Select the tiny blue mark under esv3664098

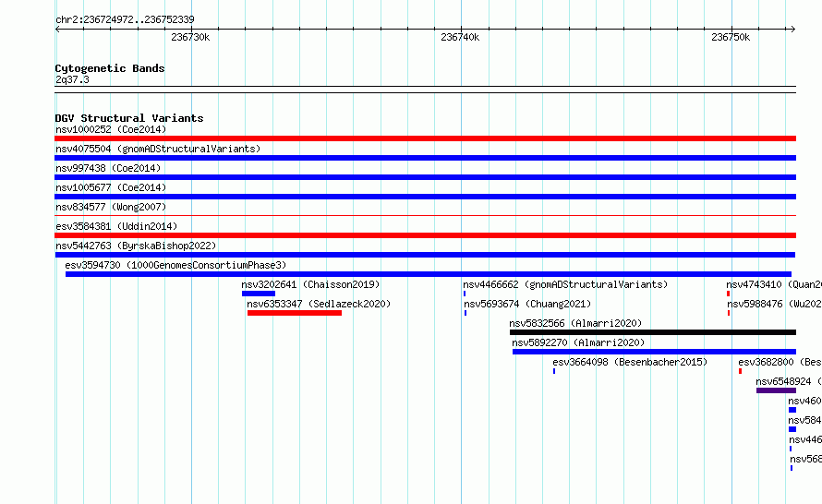pyautogui.click(x=554, y=371)
